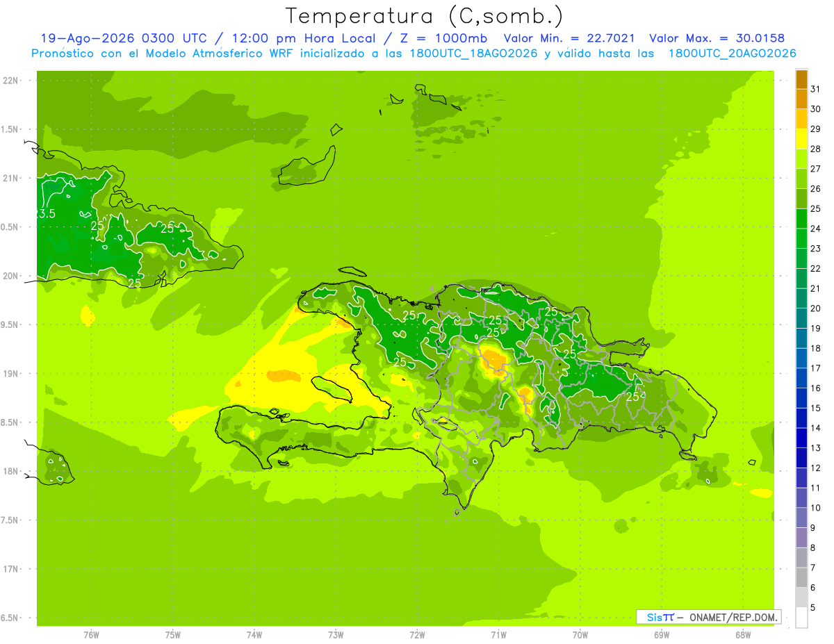Click the "68W" longitude axis label
The image size is (834, 644).
(x=743, y=635)
